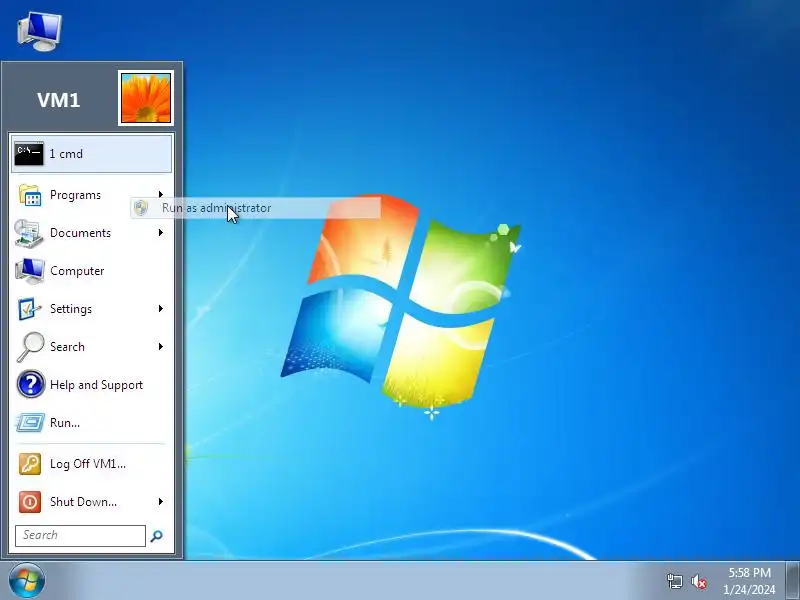Click the shield icon beside Run as administrator
This screenshot has height=600, width=800.
(x=141, y=208)
